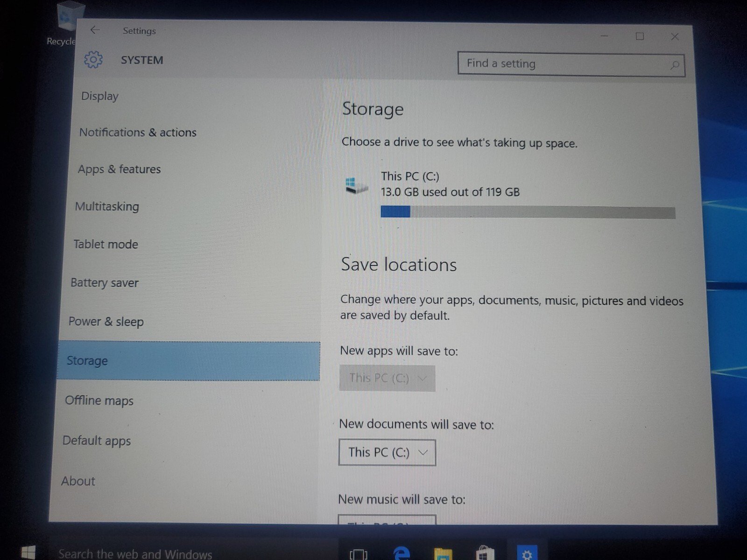Open drive This PC (C:) storage details

[x=510, y=195]
